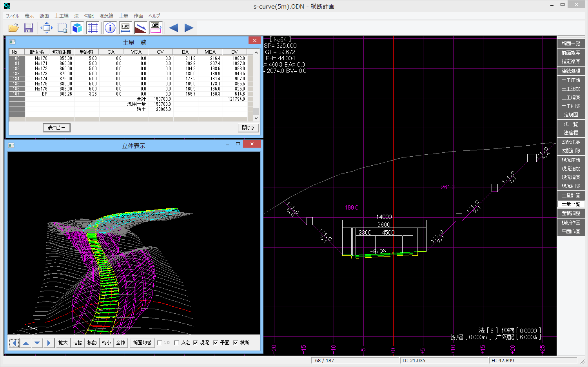Click the 土量一覧 window title icon
The image size is (588, 367).
[x=12, y=42]
